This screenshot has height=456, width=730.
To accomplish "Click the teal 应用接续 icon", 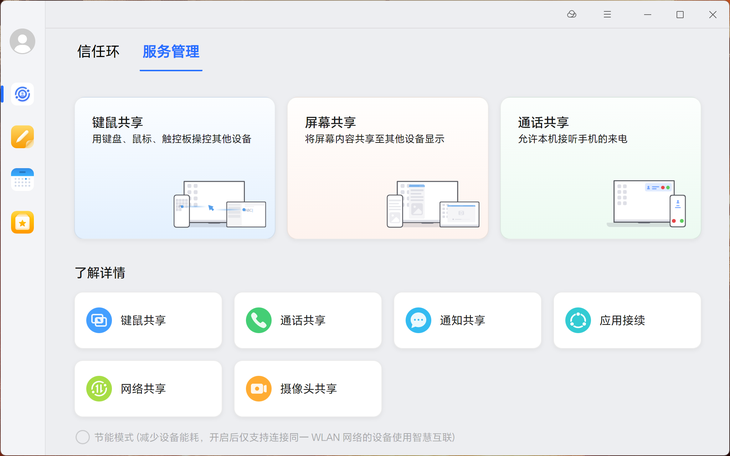I will 578,320.
